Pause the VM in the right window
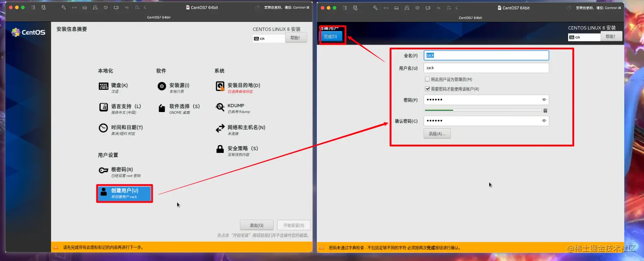The image size is (644, 261). (345, 8)
